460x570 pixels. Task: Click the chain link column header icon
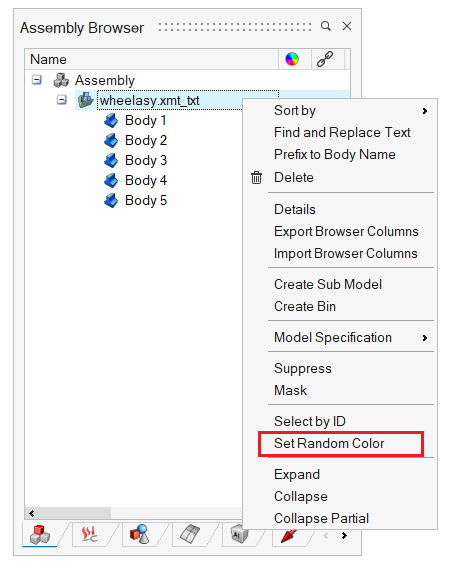pyautogui.click(x=324, y=59)
